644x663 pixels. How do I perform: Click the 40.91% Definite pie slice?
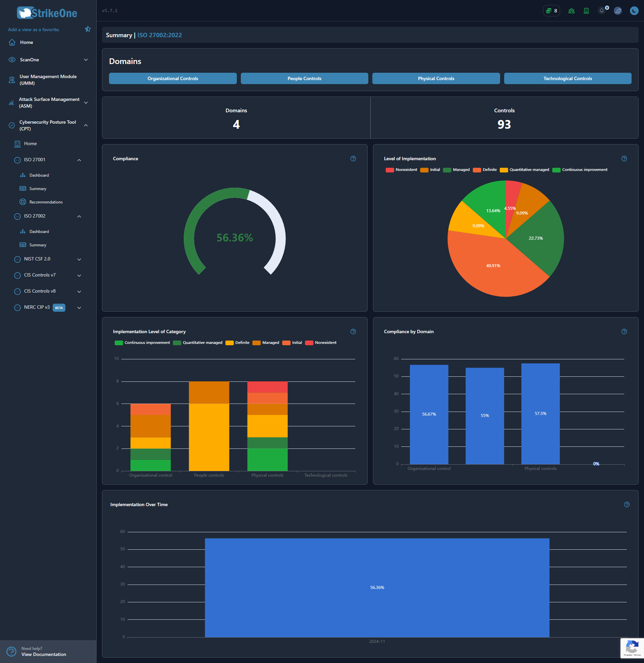point(493,266)
